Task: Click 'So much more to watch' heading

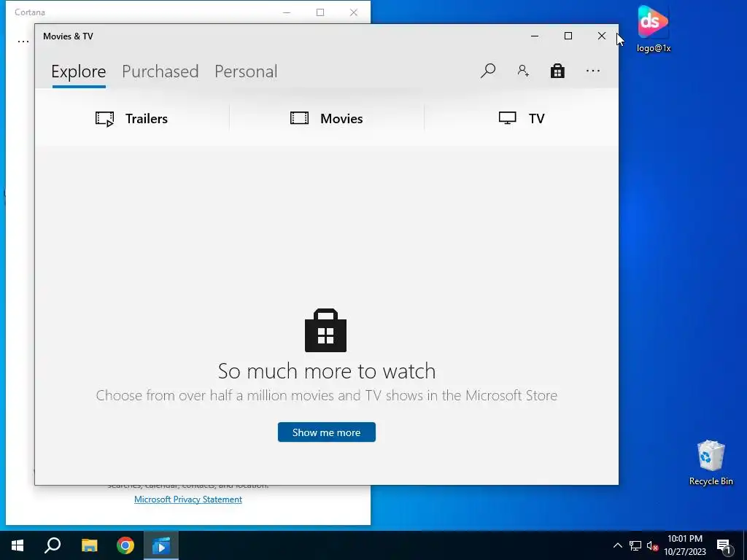Action: [x=327, y=371]
